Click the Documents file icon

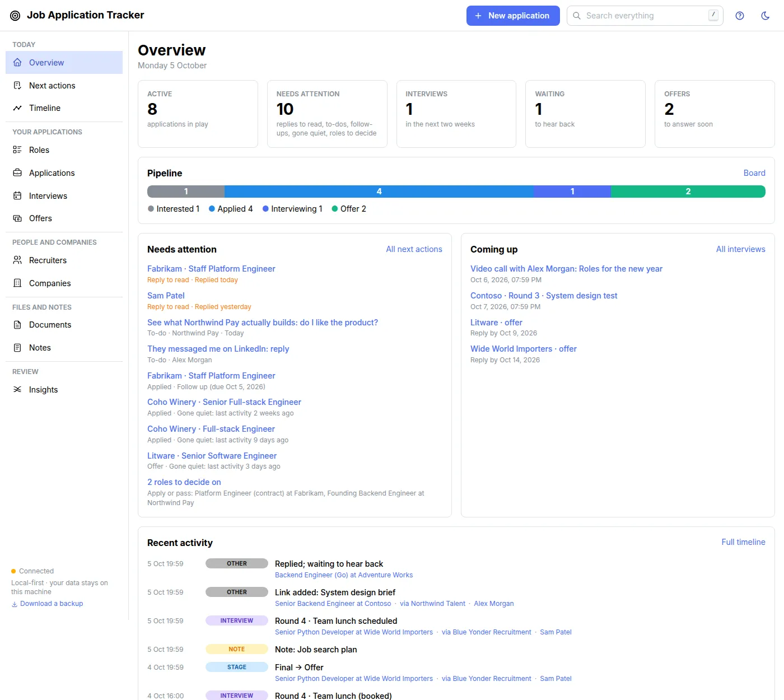17,325
